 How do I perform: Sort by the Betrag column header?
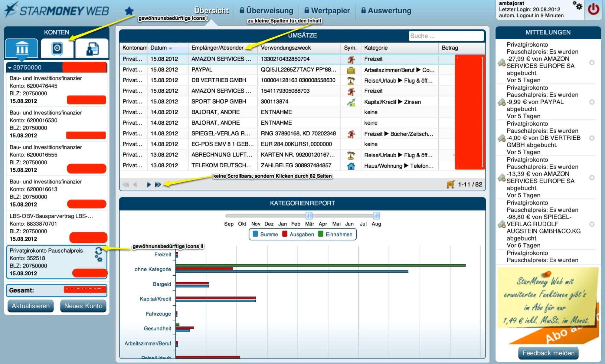click(x=461, y=48)
